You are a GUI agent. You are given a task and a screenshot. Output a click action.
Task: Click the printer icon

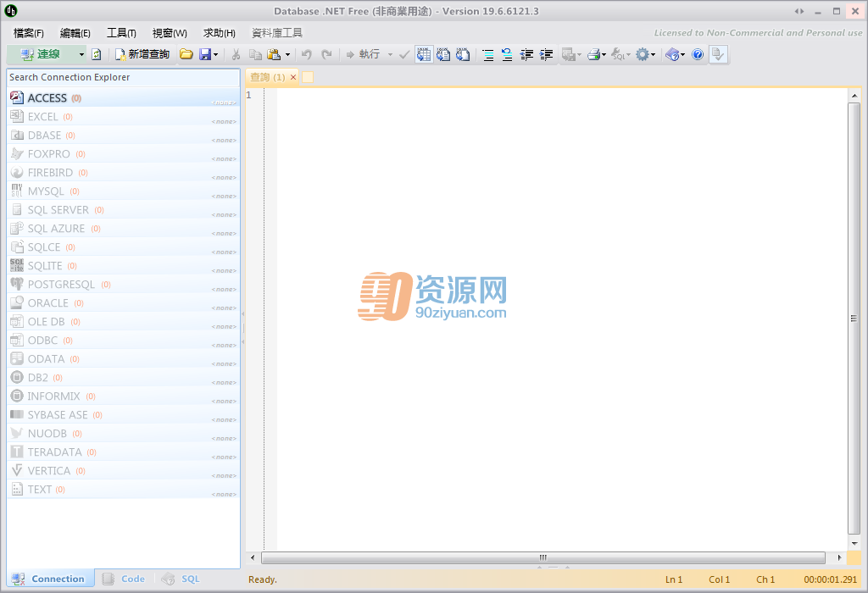pos(594,54)
